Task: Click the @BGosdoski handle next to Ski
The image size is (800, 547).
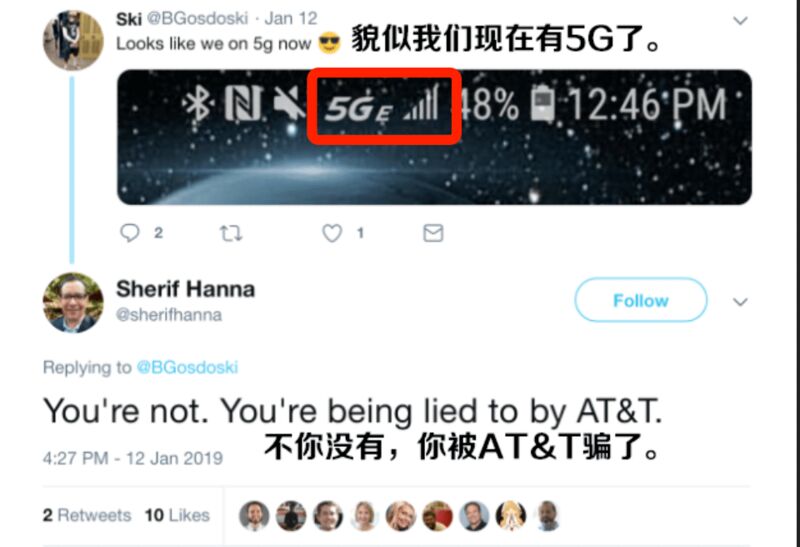Action: pyautogui.click(x=197, y=18)
